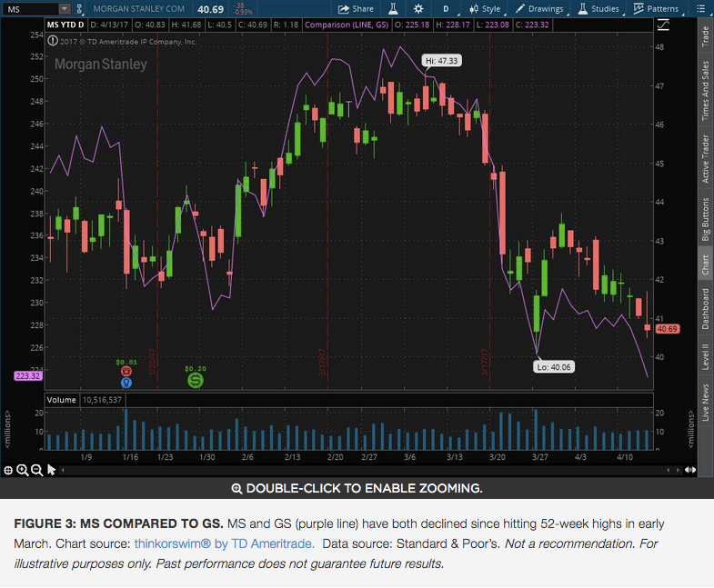714x588 pixels.
Task: Click the $0.81 earnings estimate text
Action: tap(126, 363)
